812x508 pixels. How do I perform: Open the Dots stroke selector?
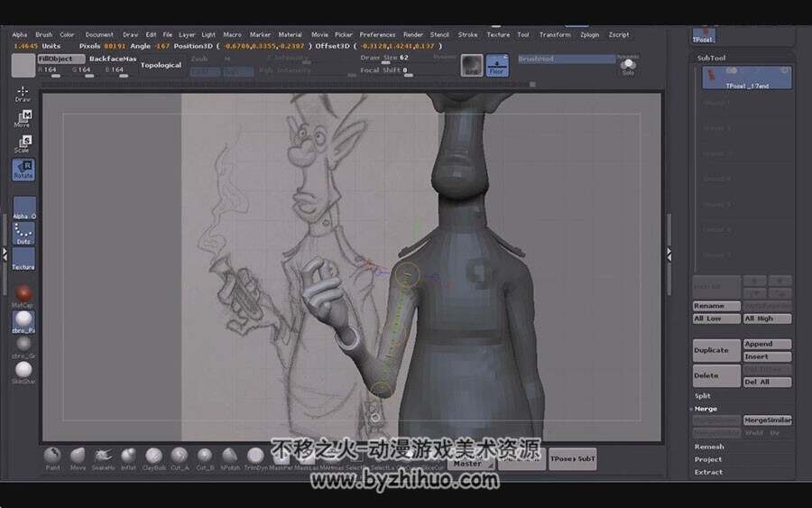pyautogui.click(x=23, y=233)
